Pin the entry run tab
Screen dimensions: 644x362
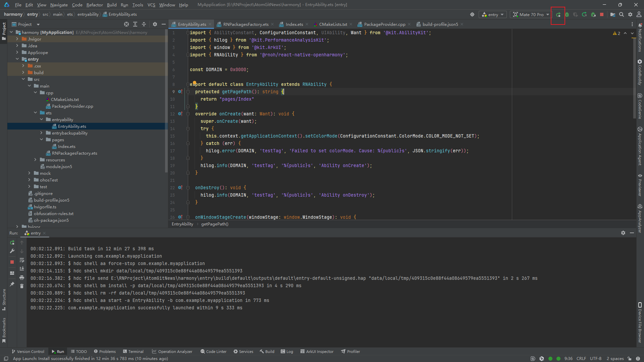point(12,284)
